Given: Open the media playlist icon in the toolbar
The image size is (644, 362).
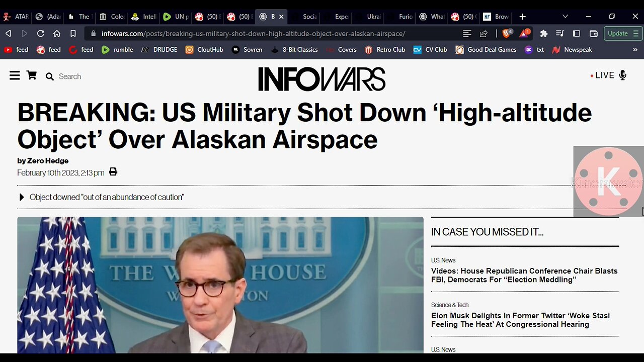Looking at the screenshot, I should pyautogui.click(x=560, y=34).
